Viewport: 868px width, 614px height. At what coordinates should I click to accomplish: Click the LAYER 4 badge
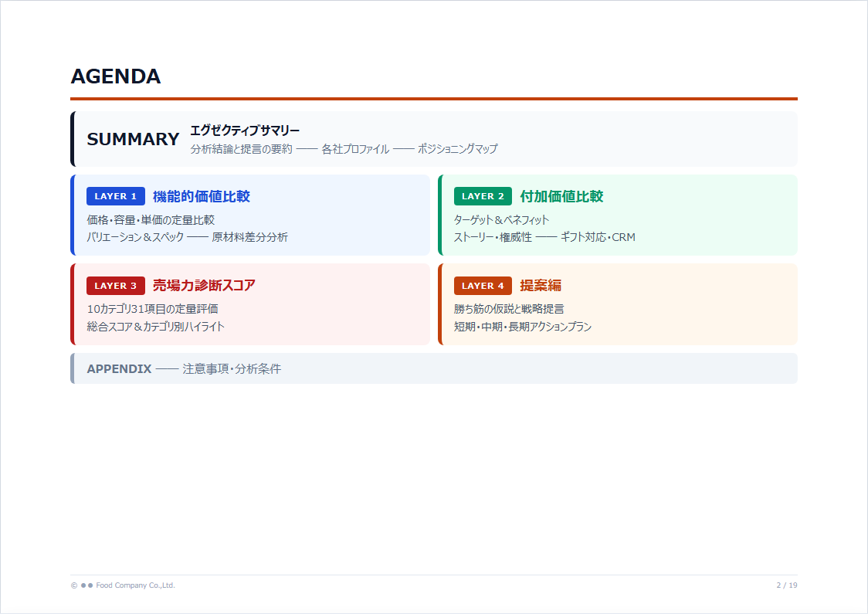(483, 285)
